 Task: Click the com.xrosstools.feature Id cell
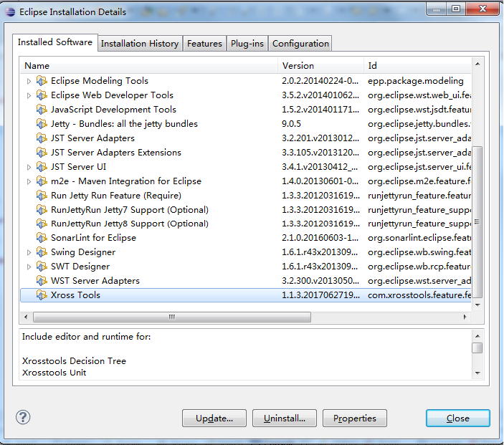tap(419, 295)
